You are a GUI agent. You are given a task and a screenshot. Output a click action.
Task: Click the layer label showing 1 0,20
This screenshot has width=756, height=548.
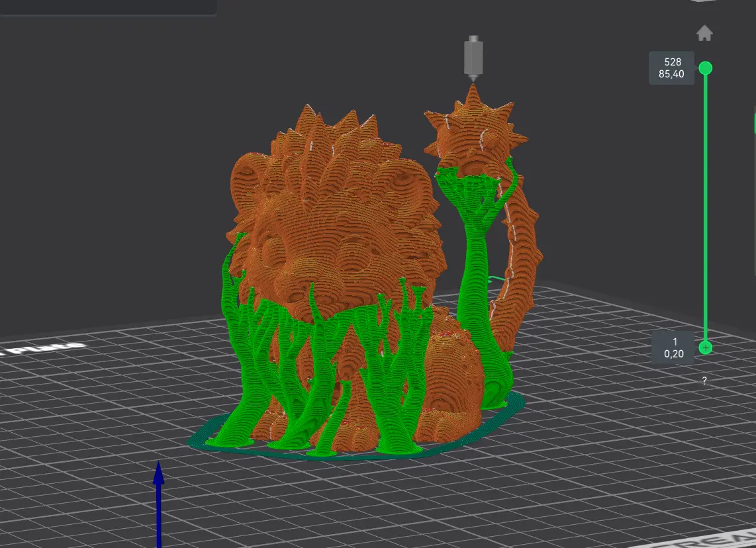[673, 347]
